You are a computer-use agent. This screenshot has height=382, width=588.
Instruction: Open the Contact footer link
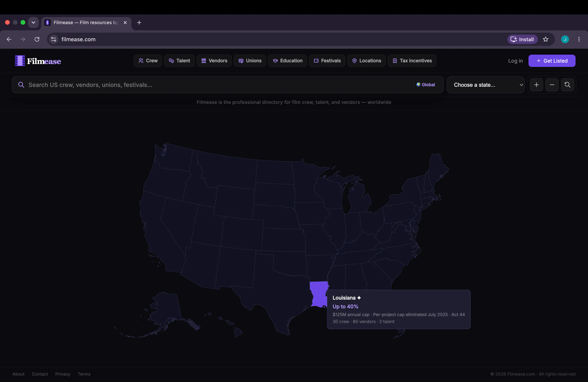click(x=40, y=374)
